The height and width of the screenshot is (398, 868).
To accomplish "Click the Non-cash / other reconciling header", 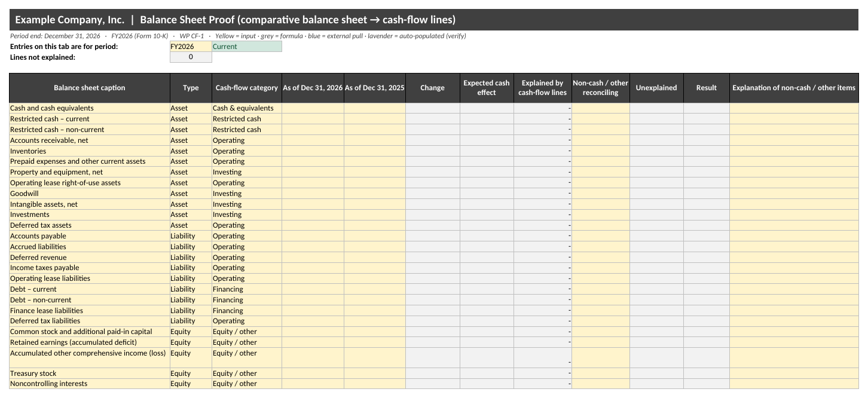I will click(x=601, y=88).
